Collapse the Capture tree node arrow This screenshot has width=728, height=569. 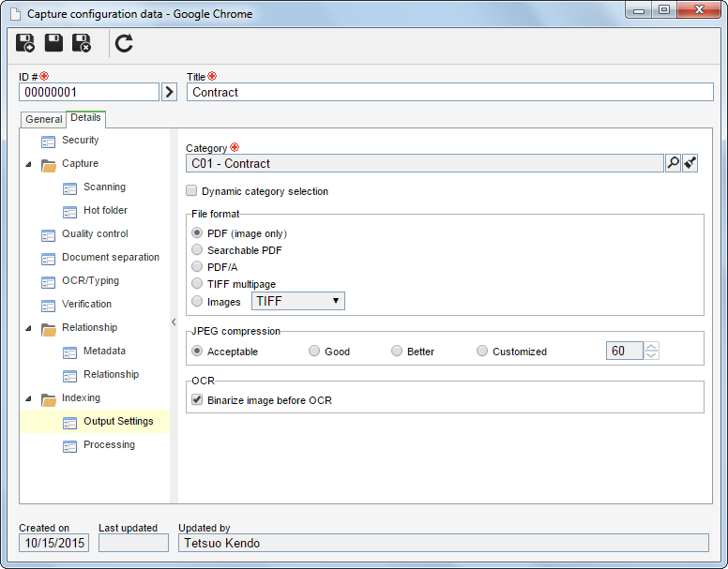(x=29, y=164)
